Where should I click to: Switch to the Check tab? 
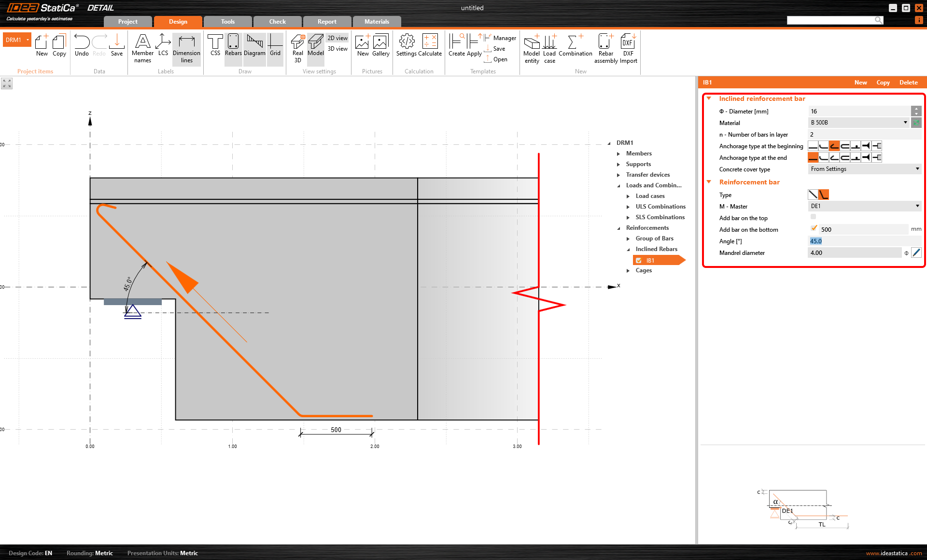point(277,21)
